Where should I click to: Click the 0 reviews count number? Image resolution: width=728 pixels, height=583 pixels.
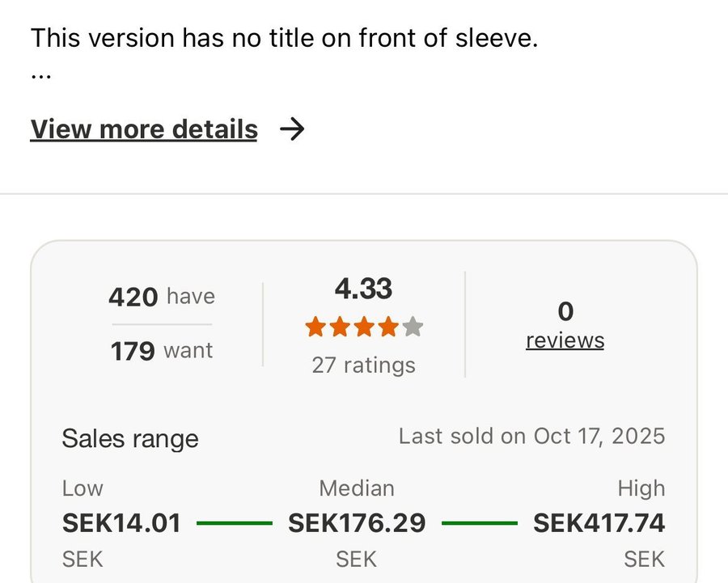pyautogui.click(x=565, y=311)
